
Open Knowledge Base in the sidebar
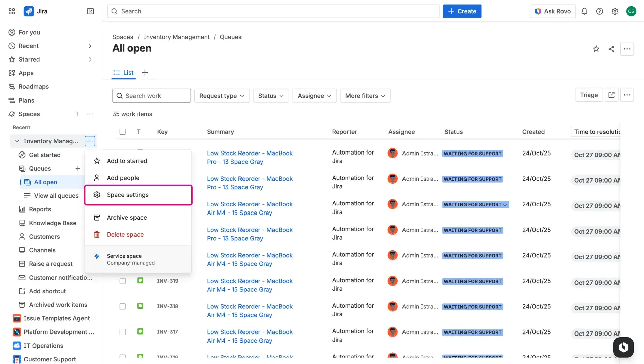tap(52, 223)
